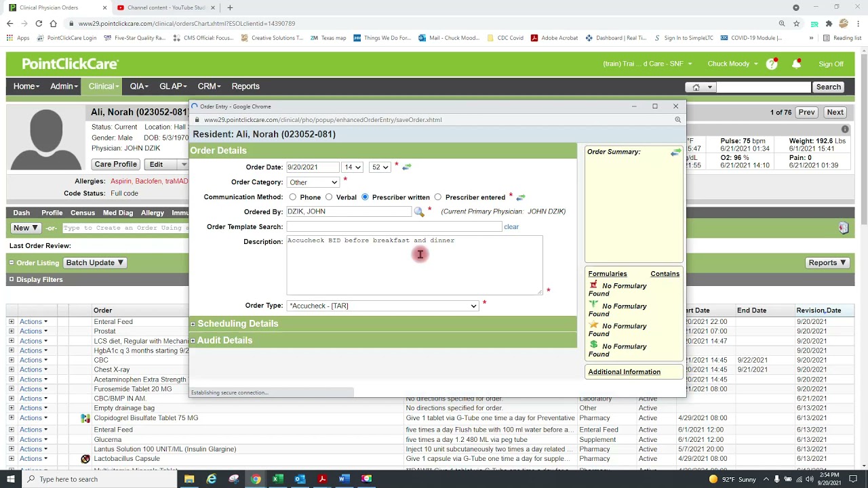Launch Excel from the taskbar
This screenshot has height=488, width=868.
(x=277, y=479)
